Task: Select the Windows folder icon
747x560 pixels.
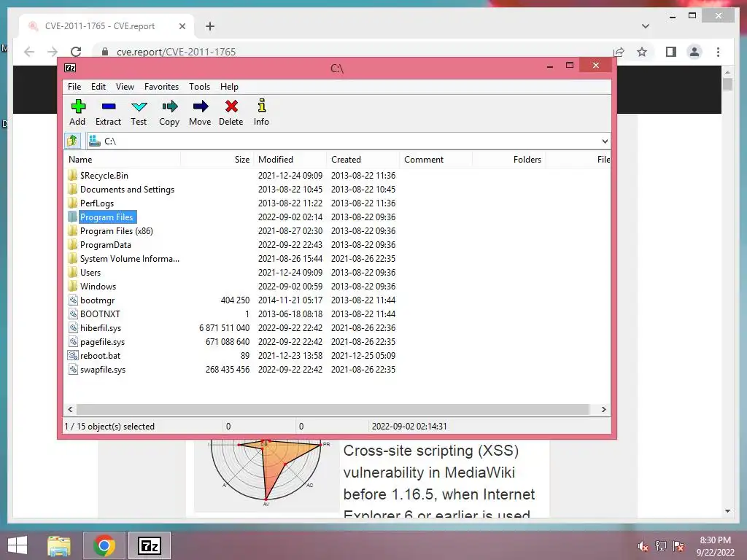Action: click(72, 286)
